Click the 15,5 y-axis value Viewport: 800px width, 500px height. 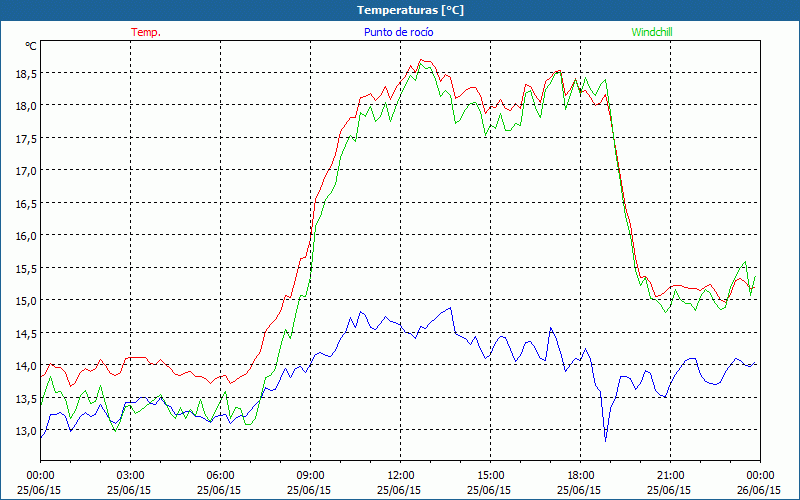(26, 268)
